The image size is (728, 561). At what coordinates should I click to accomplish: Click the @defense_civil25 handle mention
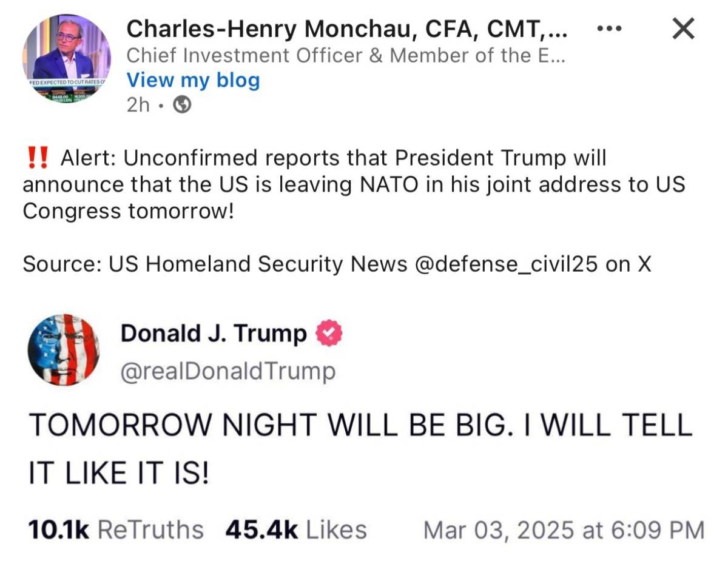[x=507, y=264]
